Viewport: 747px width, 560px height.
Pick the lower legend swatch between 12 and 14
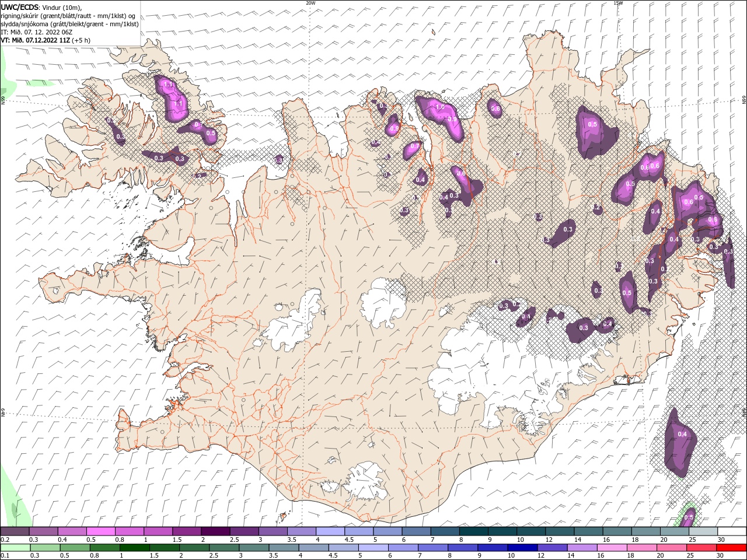[553, 548]
